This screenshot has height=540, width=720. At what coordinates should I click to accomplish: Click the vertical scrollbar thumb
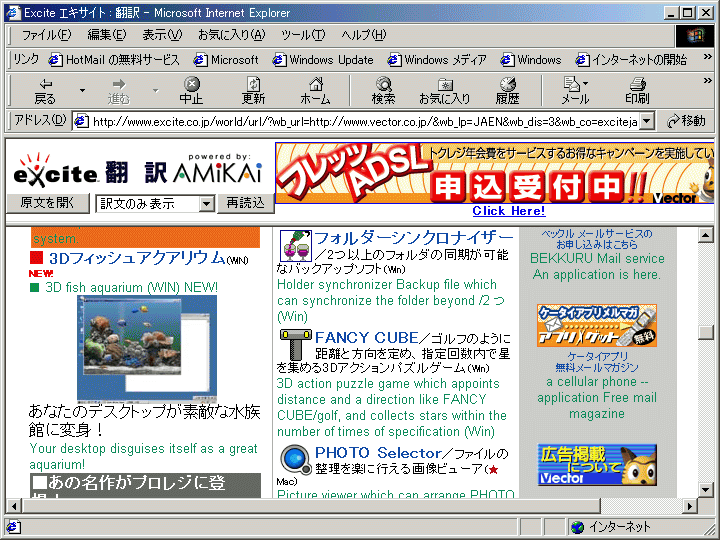click(x=706, y=332)
